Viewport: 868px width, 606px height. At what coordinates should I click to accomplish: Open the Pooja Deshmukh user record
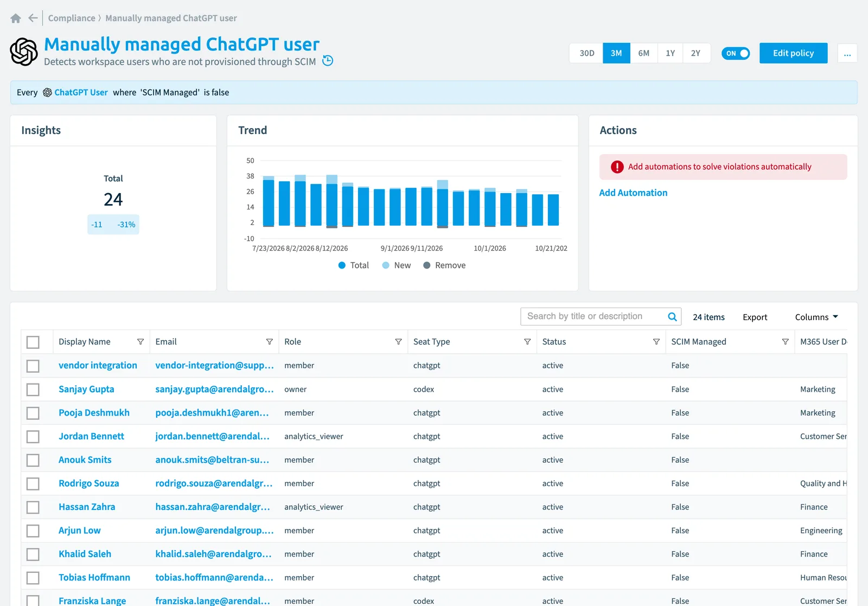click(x=94, y=413)
